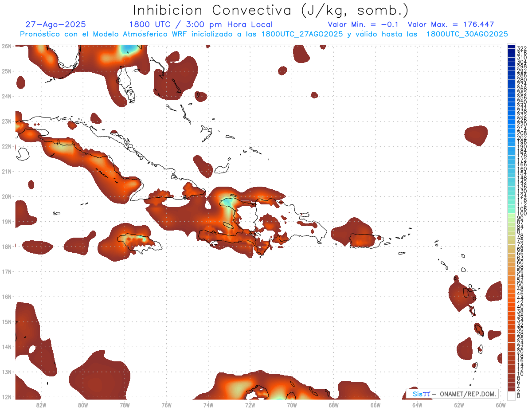Screen dimensions: 532x411
Task: Click the '20N' latitude label
Action: pyautogui.click(x=6, y=196)
